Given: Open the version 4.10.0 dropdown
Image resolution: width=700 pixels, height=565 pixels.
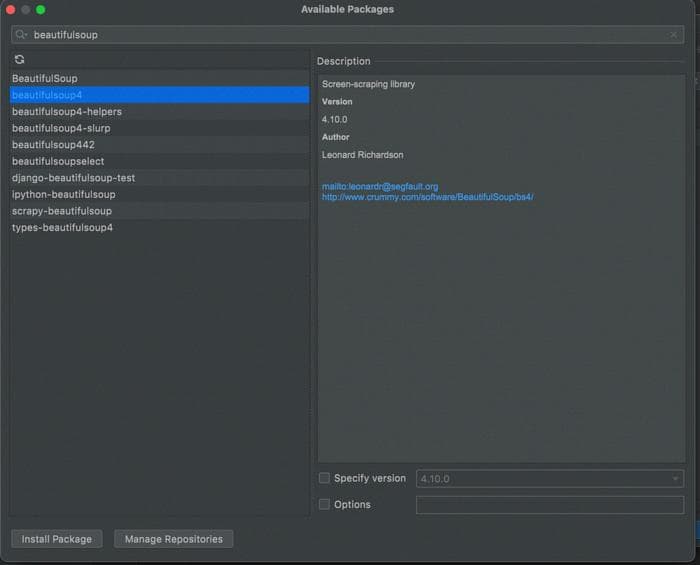Looking at the screenshot, I should click(550, 478).
